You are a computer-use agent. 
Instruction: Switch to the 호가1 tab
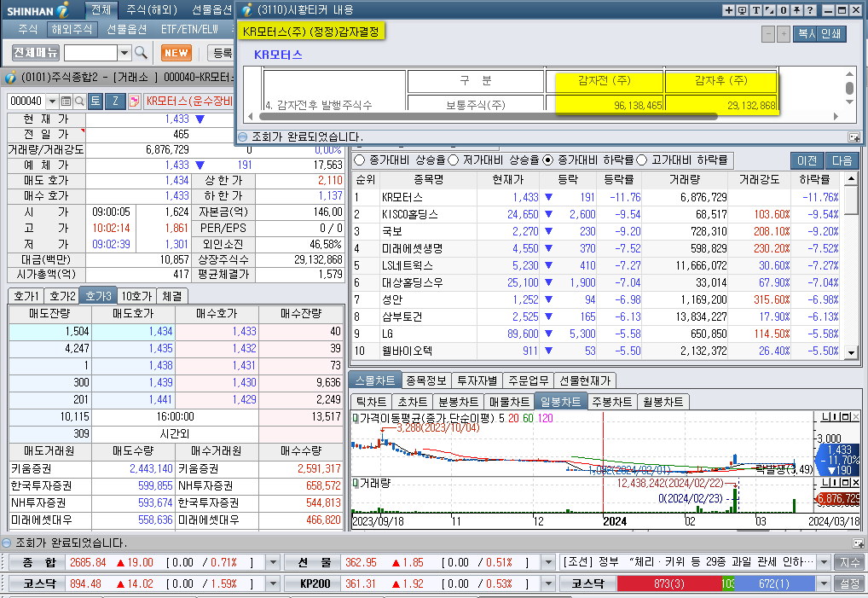(x=26, y=296)
